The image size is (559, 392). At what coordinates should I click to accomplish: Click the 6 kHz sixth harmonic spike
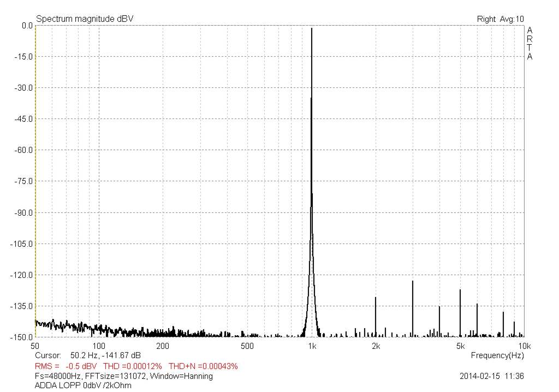point(477,319)
